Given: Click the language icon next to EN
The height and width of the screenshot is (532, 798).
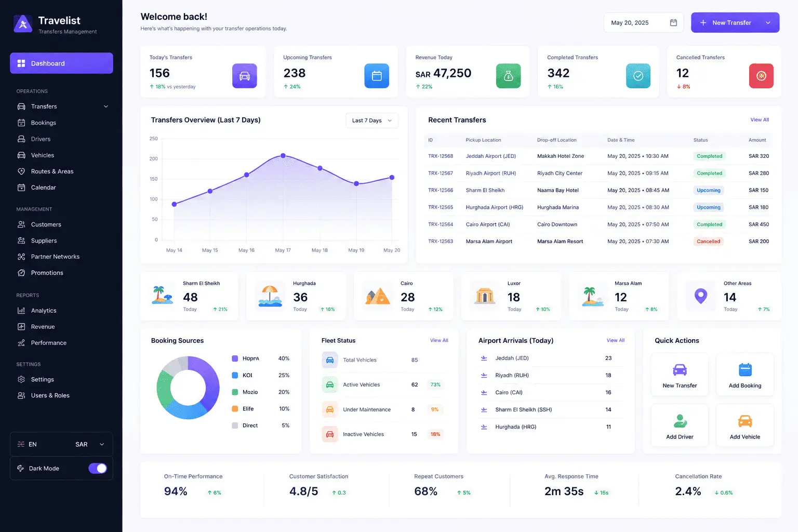Looking at the screenshot, I should point(21,444).
